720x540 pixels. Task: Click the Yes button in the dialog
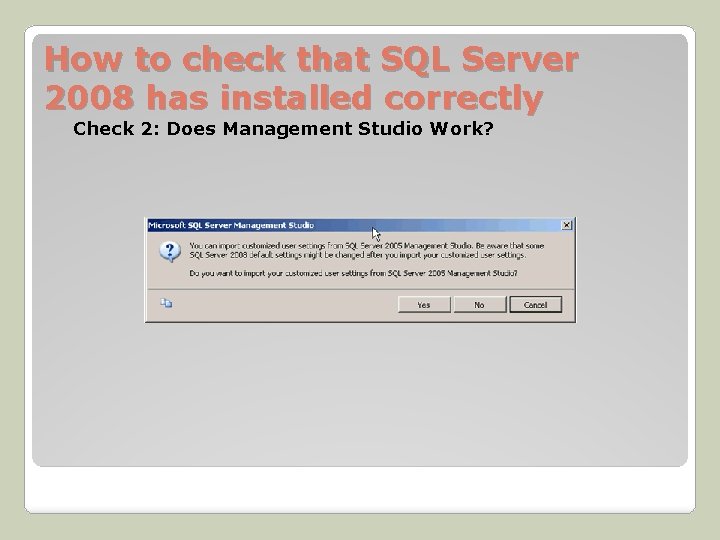click(x=424, y=304)
